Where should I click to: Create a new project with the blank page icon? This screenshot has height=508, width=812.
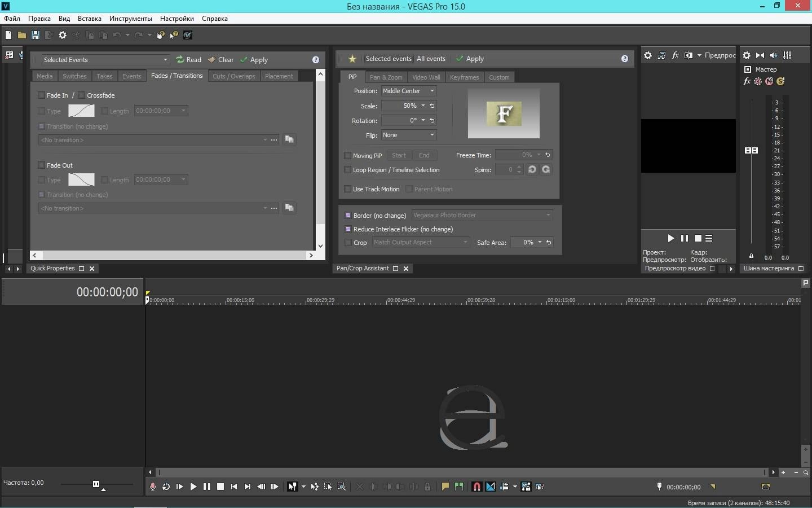point(8,35)
